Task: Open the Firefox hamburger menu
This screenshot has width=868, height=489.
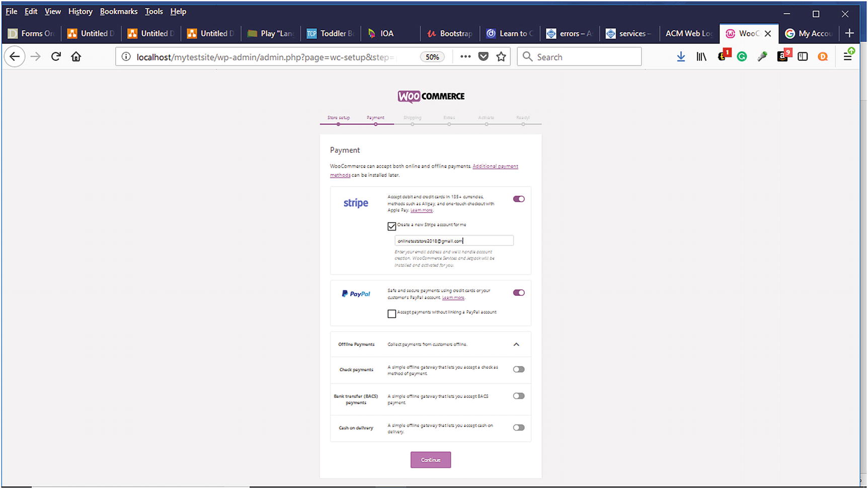Action: 848,56
